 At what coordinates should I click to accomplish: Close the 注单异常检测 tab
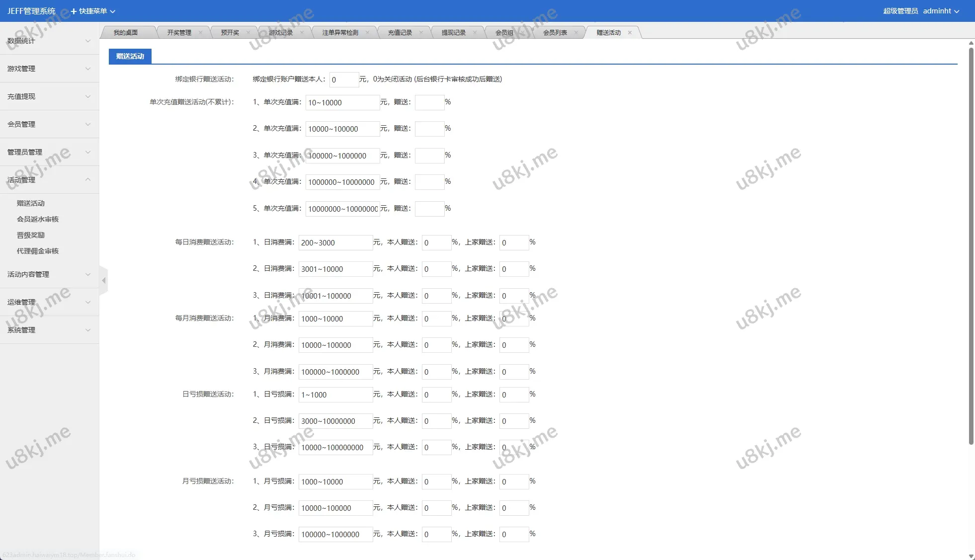click(367, 33)
